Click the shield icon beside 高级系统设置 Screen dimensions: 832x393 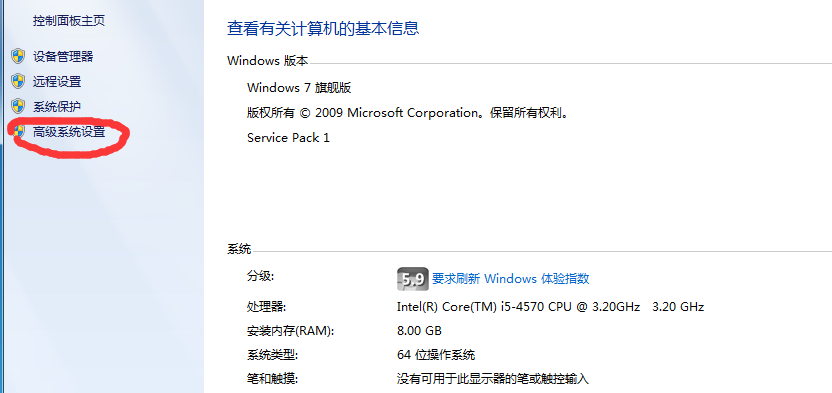(19, 132)
